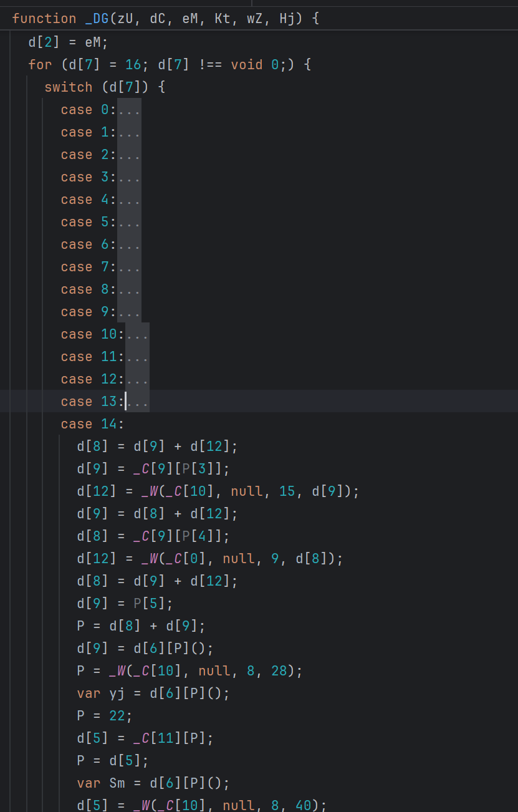Click the line 'P = d[8] + d[9];'
Viewport: 518px width, 812px height.
141,626
